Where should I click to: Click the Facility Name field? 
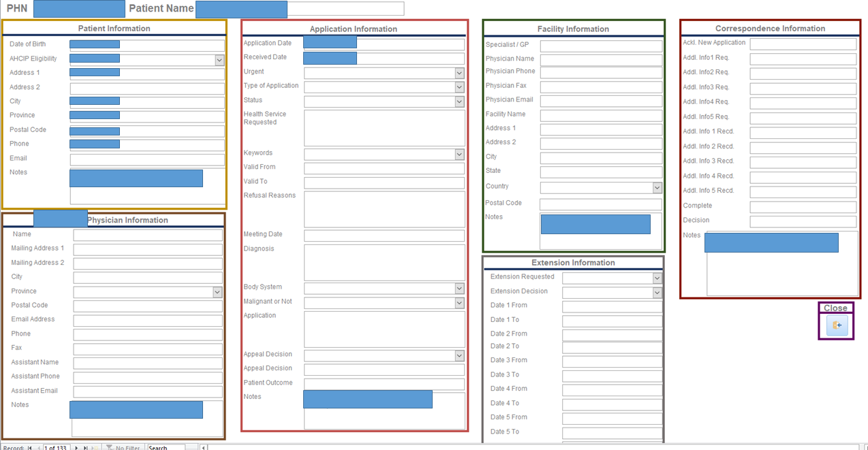click(x=601, y=115)
